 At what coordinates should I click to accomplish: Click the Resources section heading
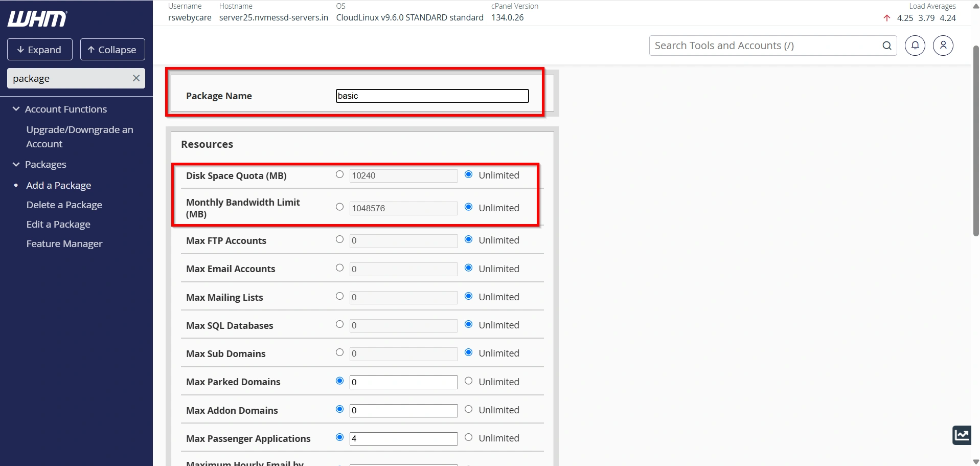click(x=207, y=144)
